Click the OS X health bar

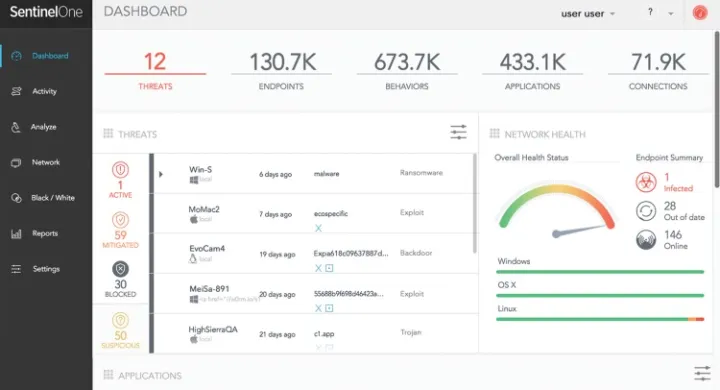(x=600, y=295)
